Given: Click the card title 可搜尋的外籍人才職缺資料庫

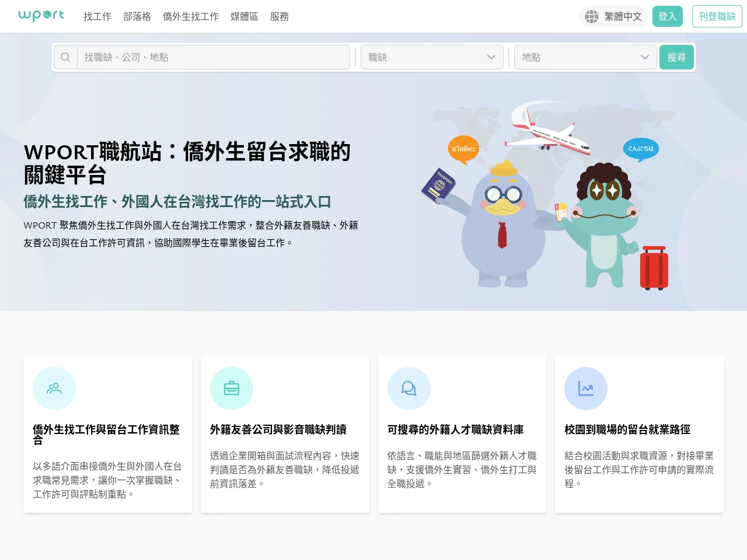Looking at the screenshot, I should [x=456, y=429].
